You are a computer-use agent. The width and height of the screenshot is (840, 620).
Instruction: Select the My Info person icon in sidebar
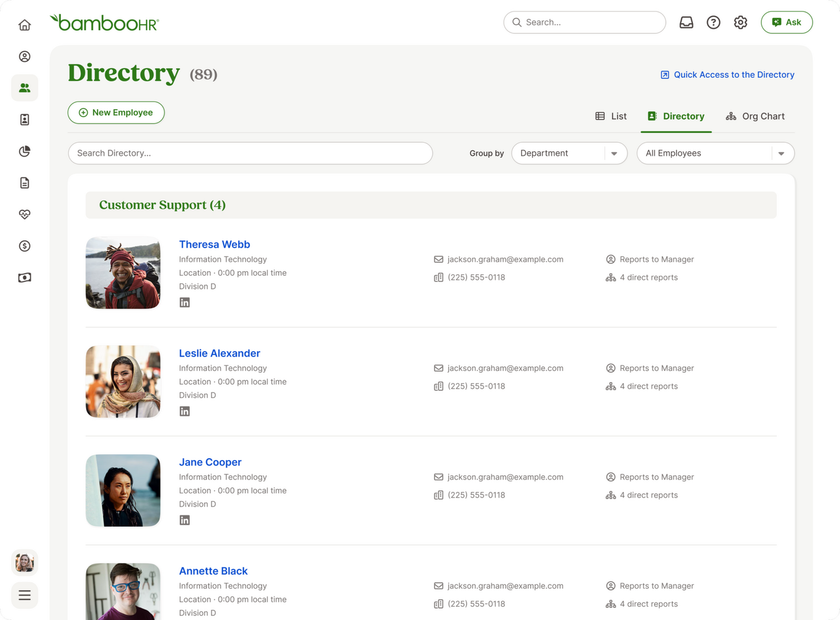point(24,56)
